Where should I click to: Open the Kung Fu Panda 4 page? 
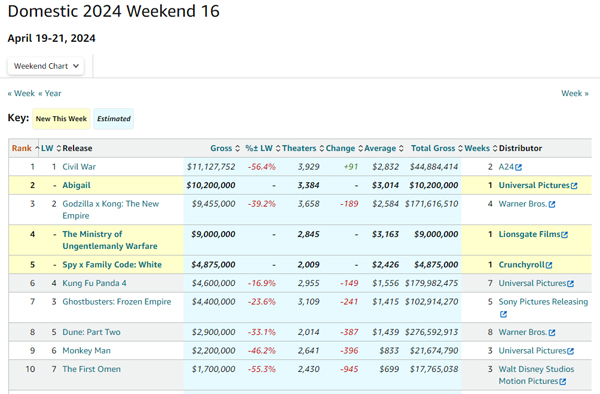tap(95, 283)
